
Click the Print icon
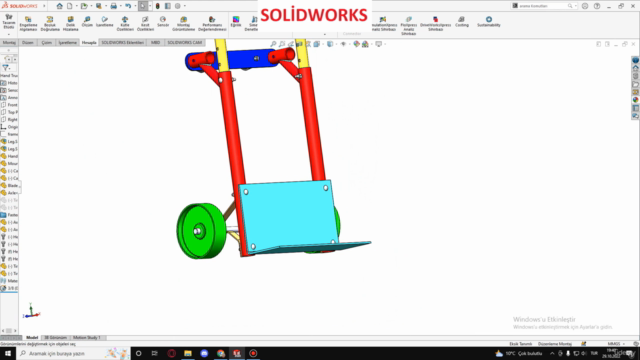113,6
